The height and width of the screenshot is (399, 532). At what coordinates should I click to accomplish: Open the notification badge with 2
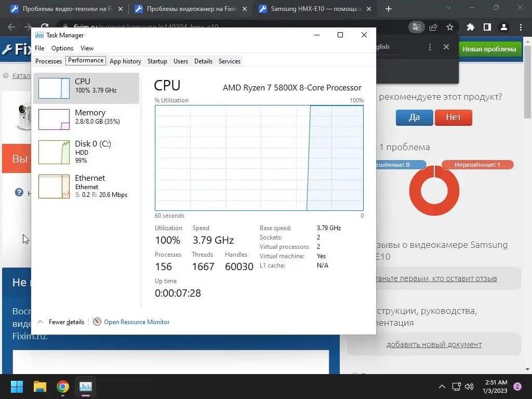(517, 387)
